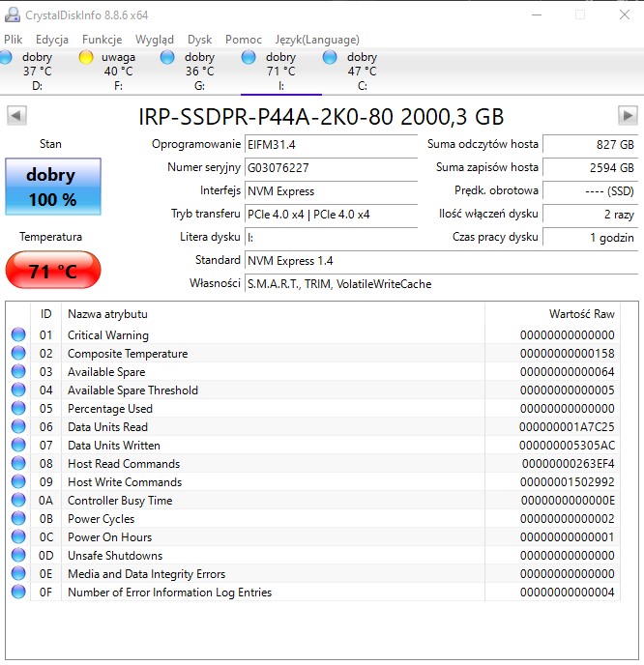Click status dot for Data Units Written row
This screenshot has height=665, width=644.
pyautogui.click(x=18, y=445)
